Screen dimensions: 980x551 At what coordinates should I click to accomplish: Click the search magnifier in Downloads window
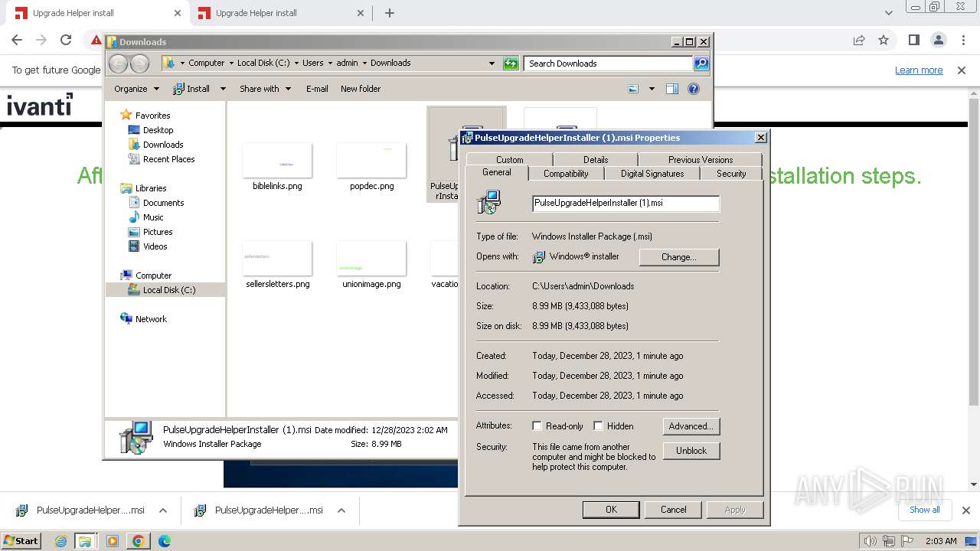click(701, 64)
